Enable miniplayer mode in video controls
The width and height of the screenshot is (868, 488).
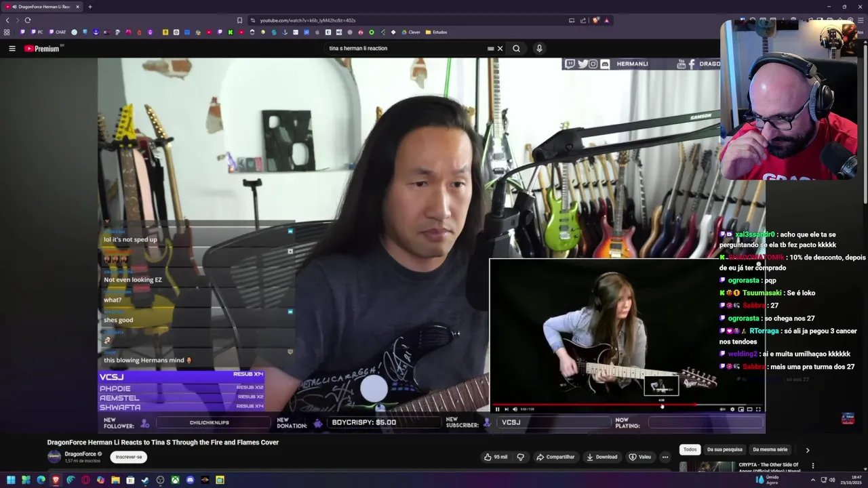tap(741, 409)
